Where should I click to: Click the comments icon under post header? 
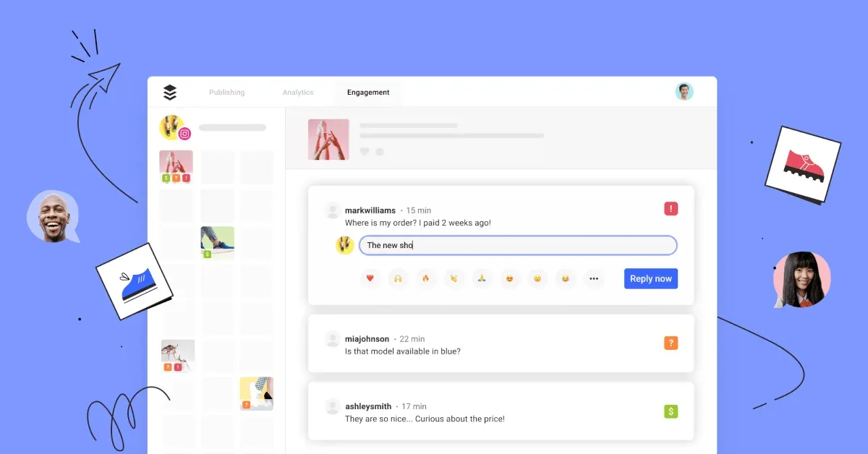380,152
